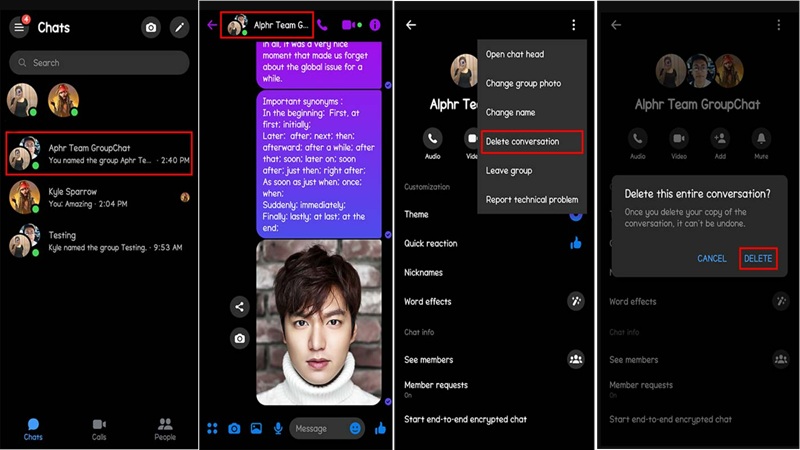The width and height of the screenshot is (800, 450).
Task: Tap the camera icon beside the portrait photo
Action: [x=239, y=338]
